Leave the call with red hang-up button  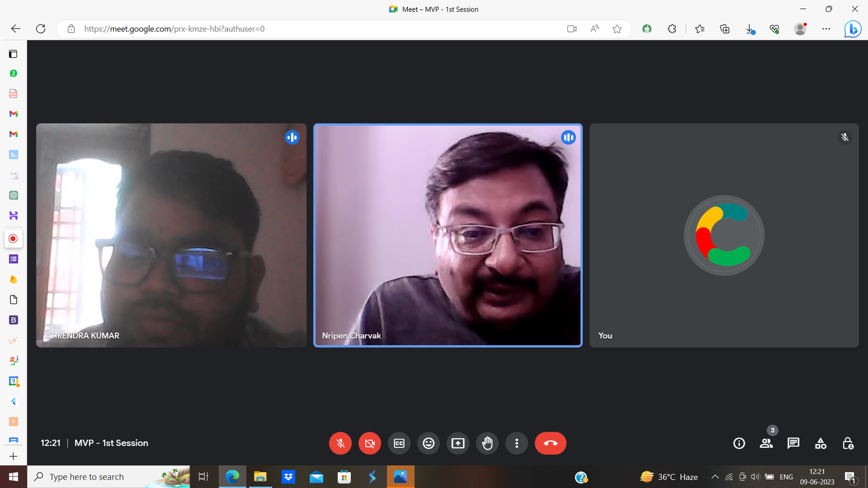click(x=550, y=443)
